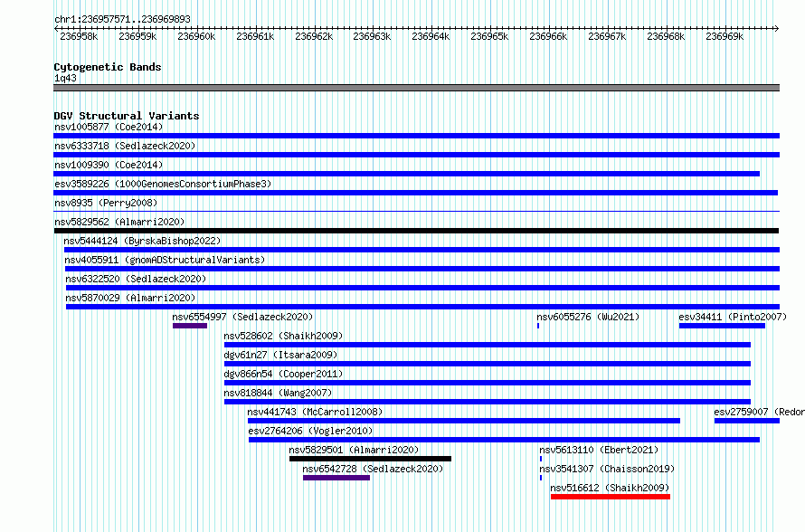Click nsv5444124 (ByrskaBishop2022) label
The image size is (805, 532).
tap(142, 241)
